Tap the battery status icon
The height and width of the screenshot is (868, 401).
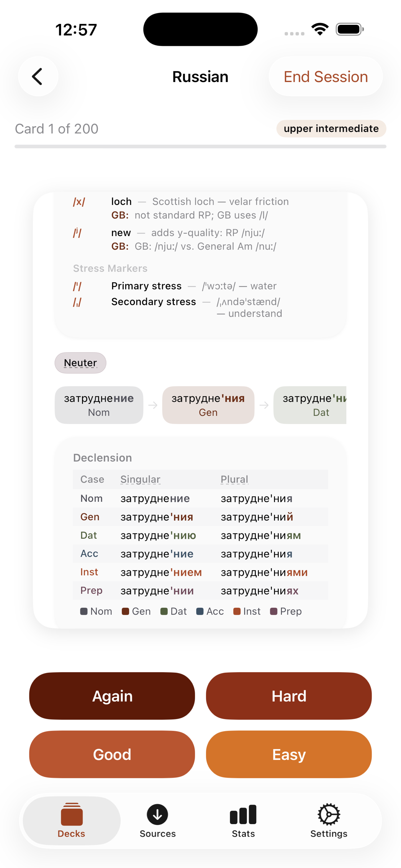(x=349, y=29)
